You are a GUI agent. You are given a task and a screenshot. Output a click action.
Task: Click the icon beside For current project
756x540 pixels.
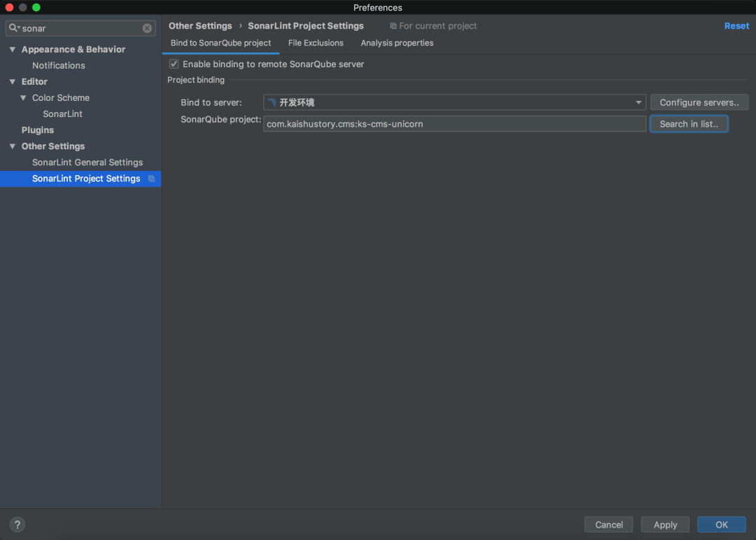tap(393, 26)
